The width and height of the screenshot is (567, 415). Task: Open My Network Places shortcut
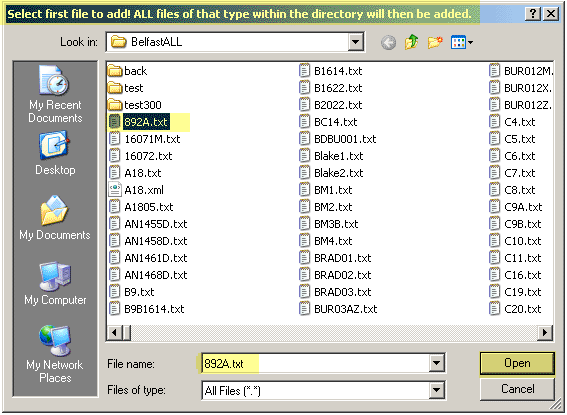tap(55, 354)
